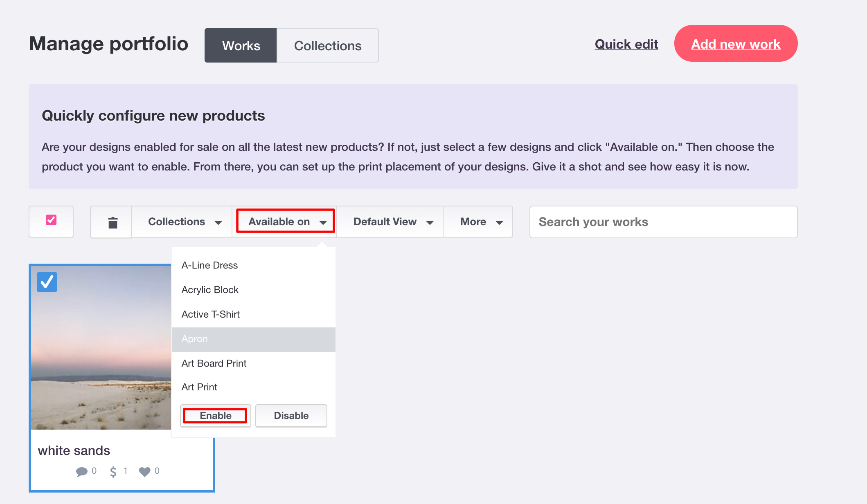This screenshot has width=867, height=504.
Task: Open the Quick edit link
Action: coord(626,44)
